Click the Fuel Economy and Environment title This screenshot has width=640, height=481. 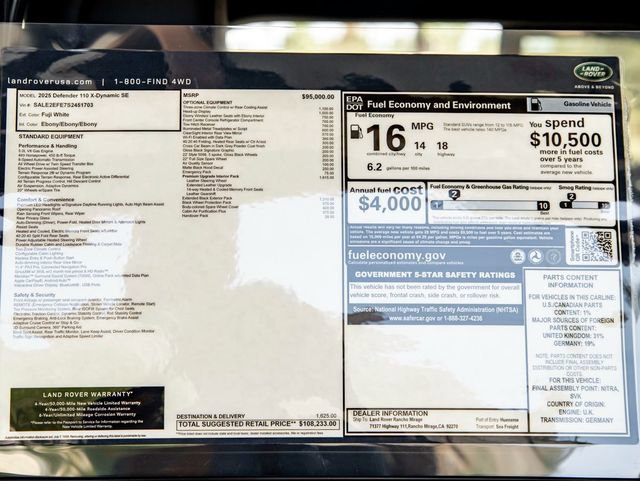click(x=439, y=105)
